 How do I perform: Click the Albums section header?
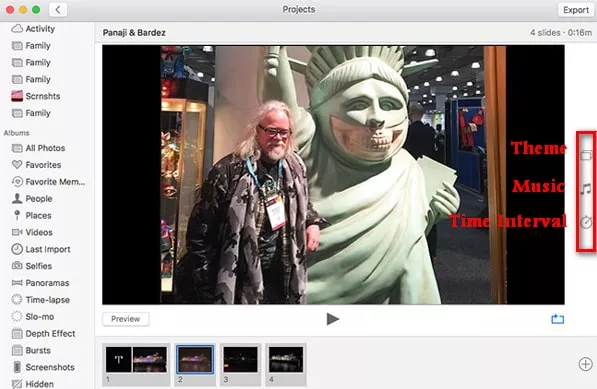[16, 133]
